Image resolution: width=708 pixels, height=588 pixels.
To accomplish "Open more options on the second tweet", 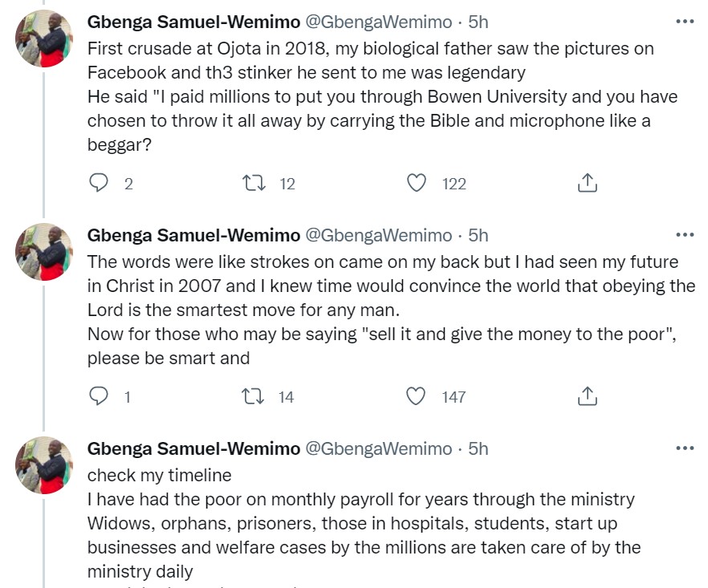I will point(684,235).
